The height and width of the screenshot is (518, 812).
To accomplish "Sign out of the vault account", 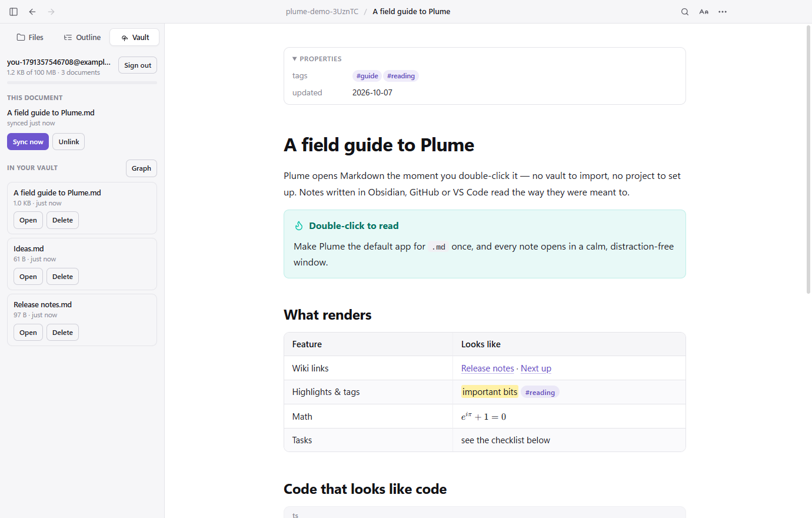I will point(138,65).
